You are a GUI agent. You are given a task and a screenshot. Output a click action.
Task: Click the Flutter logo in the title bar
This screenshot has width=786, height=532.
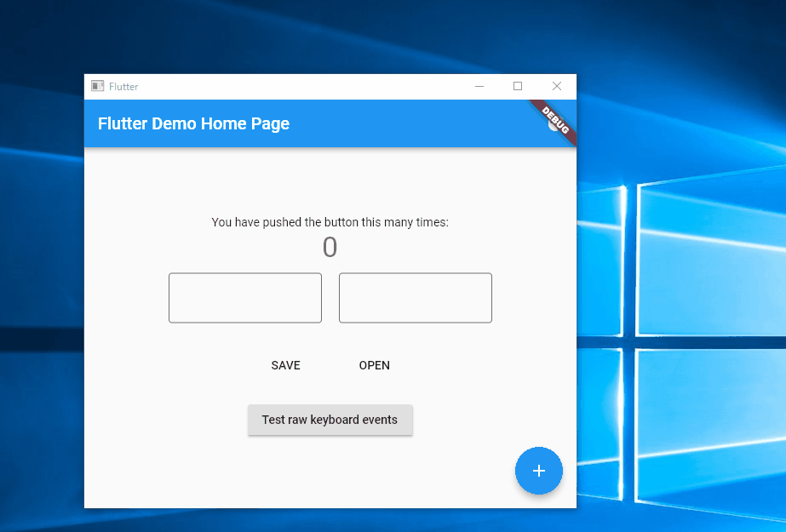click(96, 86)
